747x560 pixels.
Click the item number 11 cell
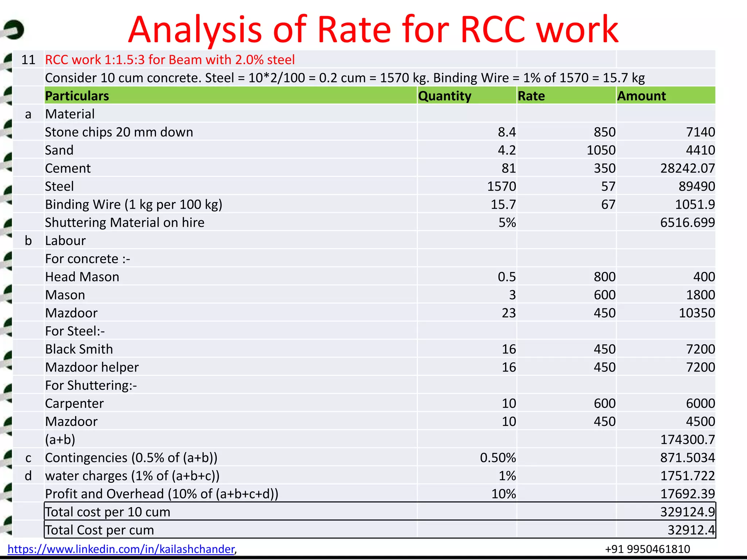coord(28,60)
